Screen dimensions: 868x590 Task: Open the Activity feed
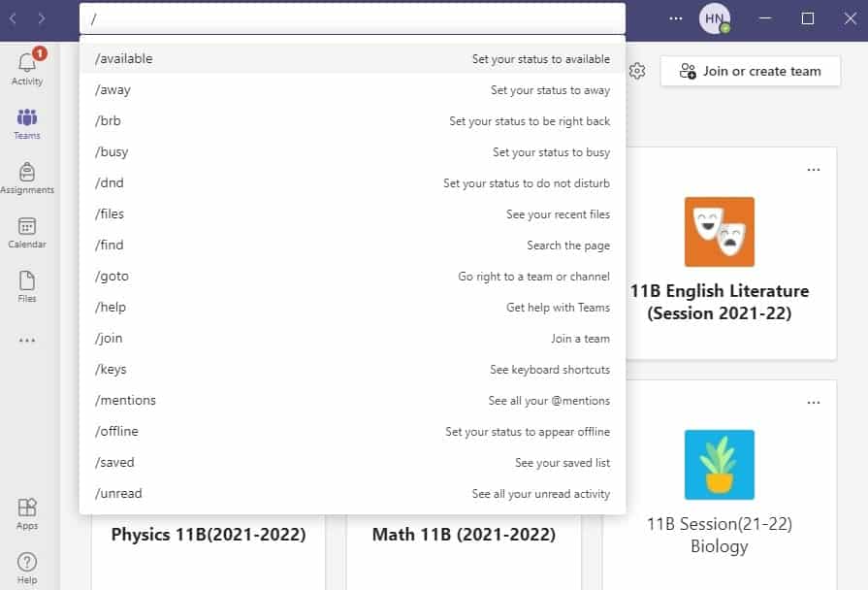point(27,69)
